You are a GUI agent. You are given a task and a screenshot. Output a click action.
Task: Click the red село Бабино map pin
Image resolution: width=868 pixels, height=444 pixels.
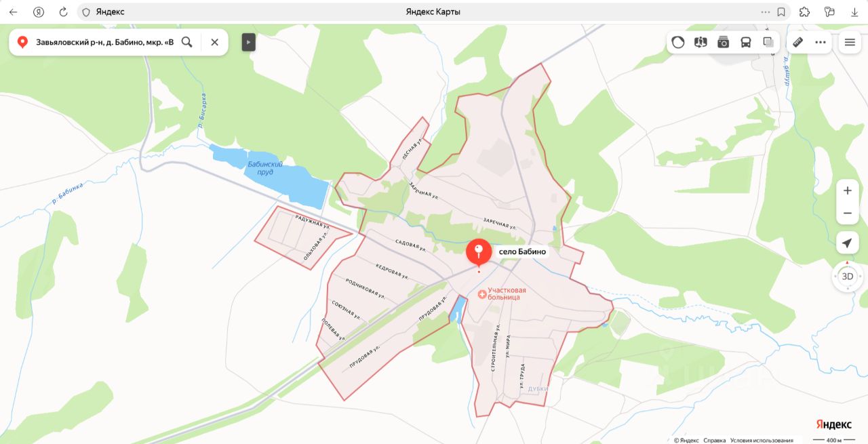(x=479, y=253)
